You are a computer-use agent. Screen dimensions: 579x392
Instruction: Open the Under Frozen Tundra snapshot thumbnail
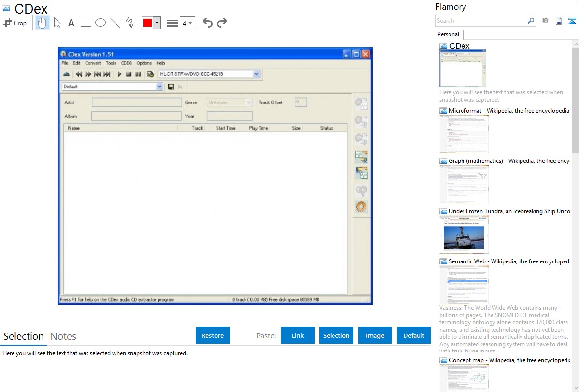coord(464,234)
